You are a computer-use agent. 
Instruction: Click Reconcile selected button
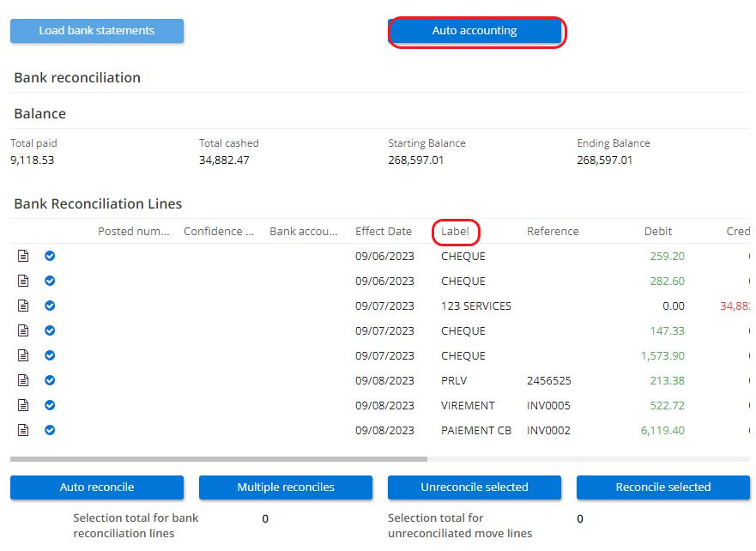(x=663, y=487)
